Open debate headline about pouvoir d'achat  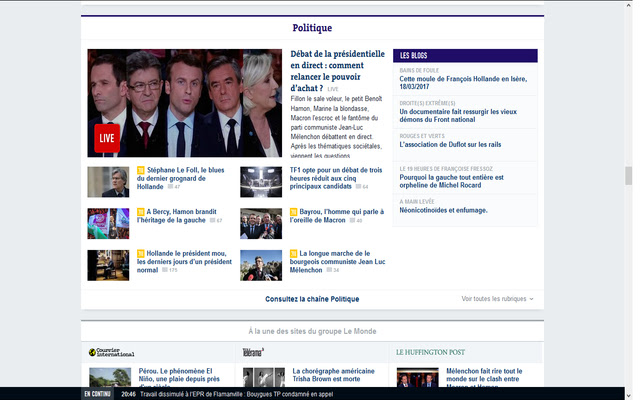pos(337,70)
